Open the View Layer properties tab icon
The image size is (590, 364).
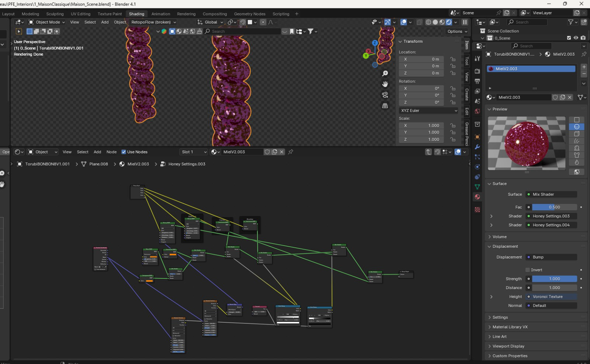pos(477,91)
